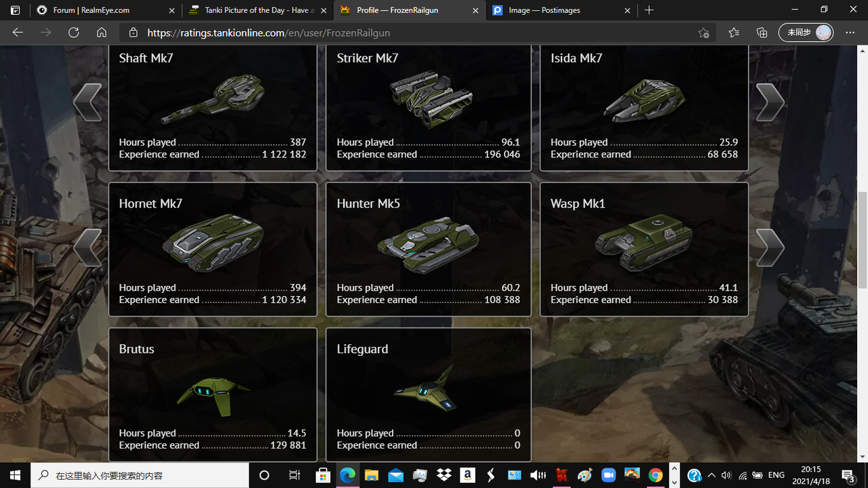Select the Isida Mk7 turret card

(644, 107)
